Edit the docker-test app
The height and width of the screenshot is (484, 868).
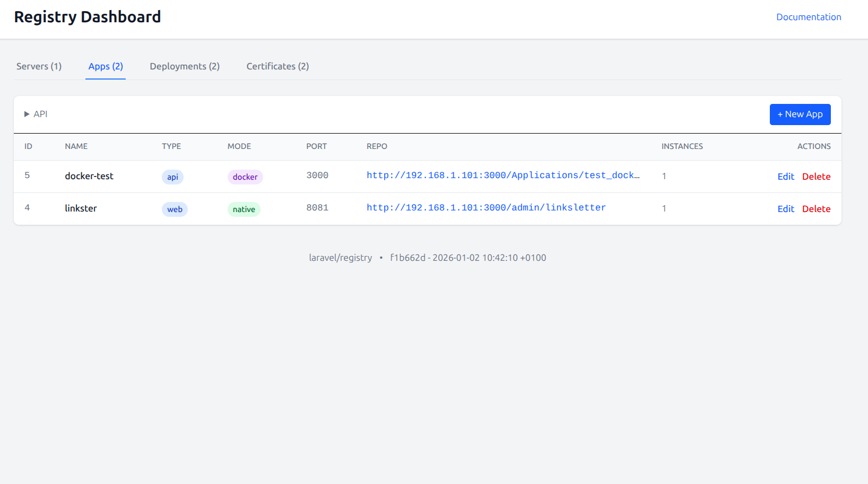click(785, 177)
